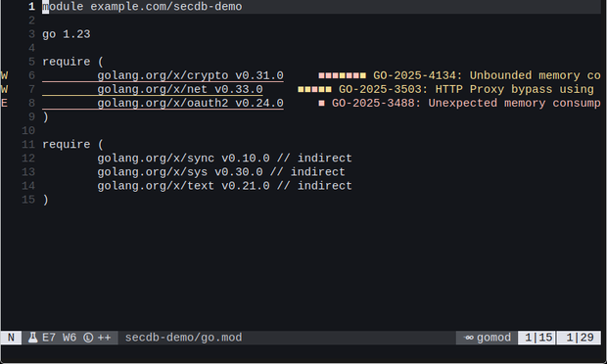This screenshot has width=607, height=364.
Task: Click the closing parenthesis on line 15
Action: click(x=46, y=200)
